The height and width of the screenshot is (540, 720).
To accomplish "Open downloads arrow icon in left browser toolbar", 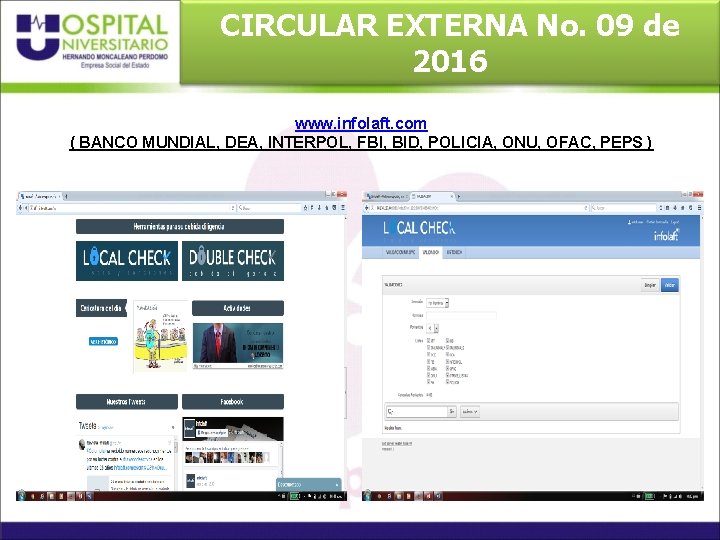I will click(x=320, y=208).
